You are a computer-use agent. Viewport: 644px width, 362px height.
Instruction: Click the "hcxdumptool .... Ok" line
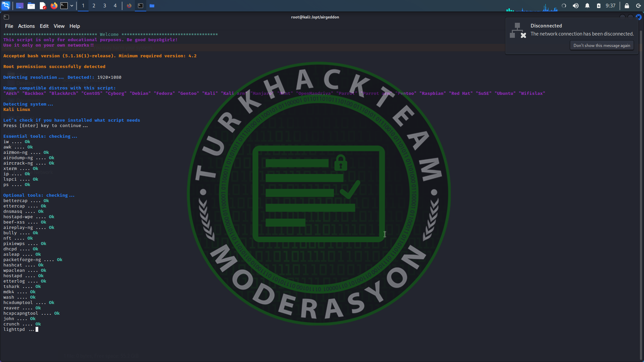pos(29,303)
